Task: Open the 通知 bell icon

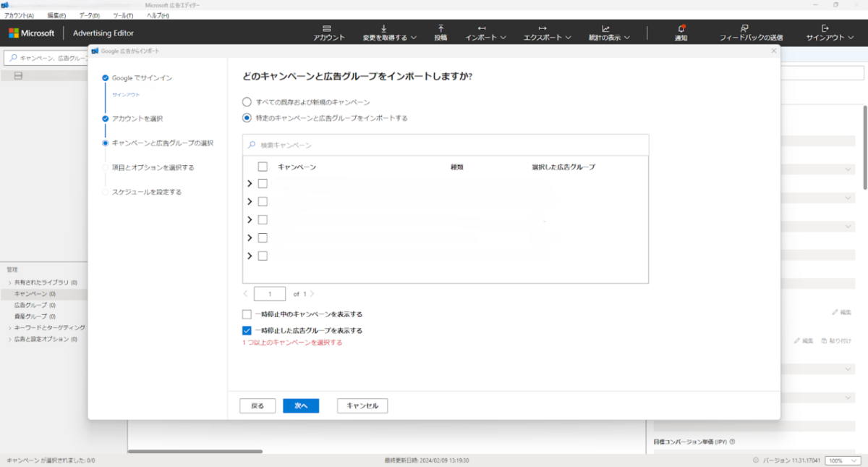Action: [681, 28]
